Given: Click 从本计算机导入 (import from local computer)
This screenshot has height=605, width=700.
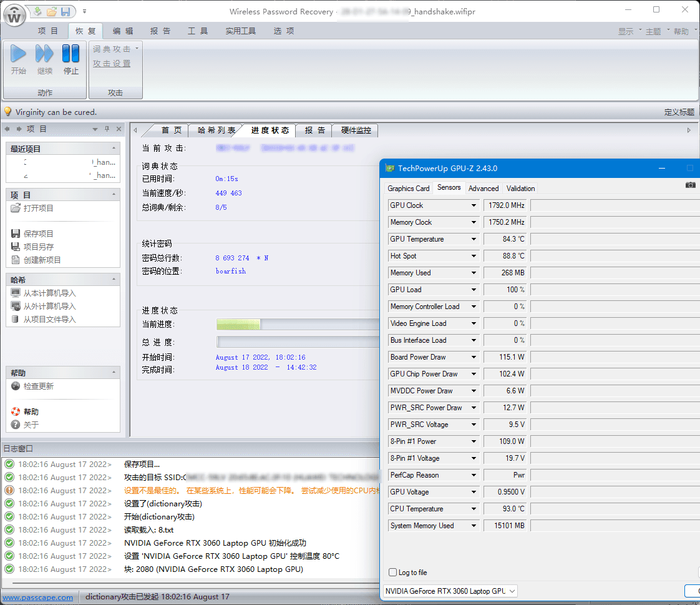Looking at the screenshot, I should click(43, 293).
